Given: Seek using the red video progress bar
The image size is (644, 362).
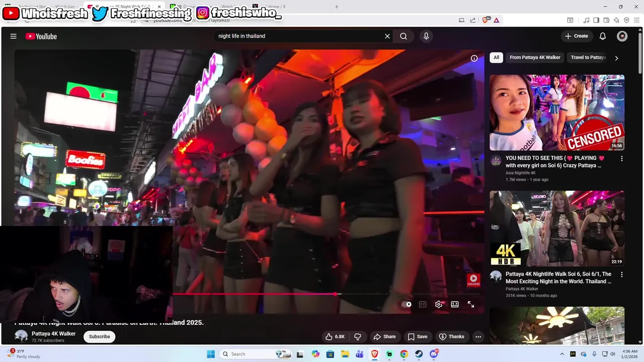Looking at the screenshot, I should tap(327, 294).
